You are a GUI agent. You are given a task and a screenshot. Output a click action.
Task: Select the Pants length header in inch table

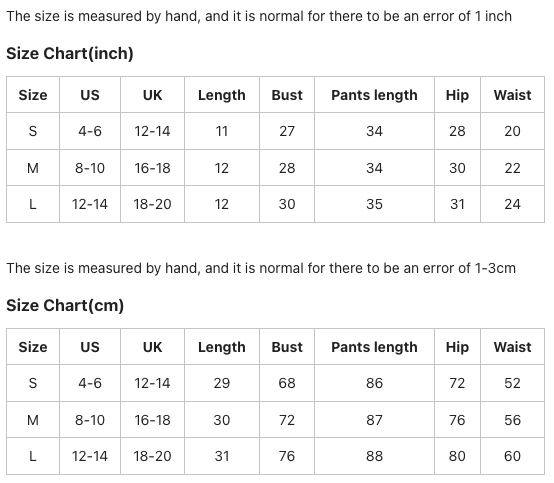tap(374, 95)
